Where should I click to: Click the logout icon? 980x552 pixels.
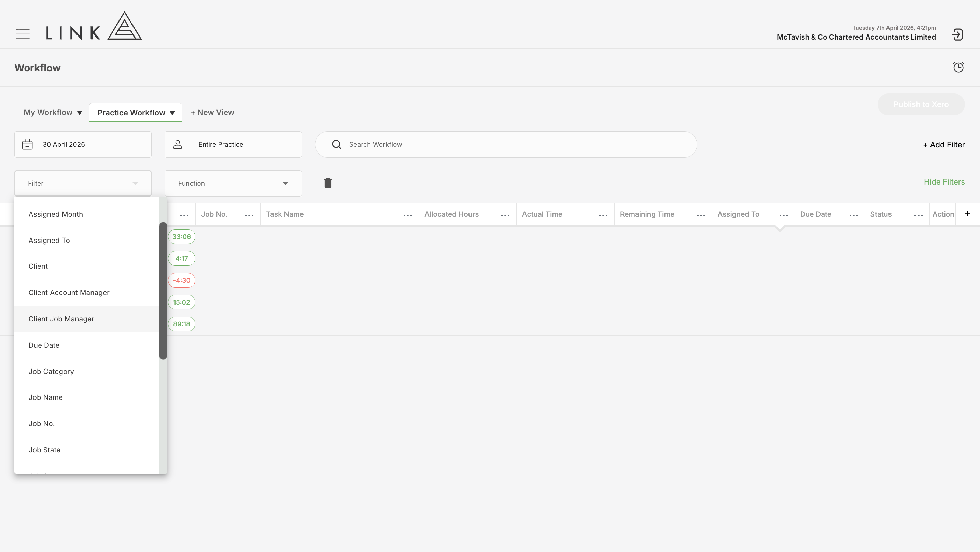(957, 34)
